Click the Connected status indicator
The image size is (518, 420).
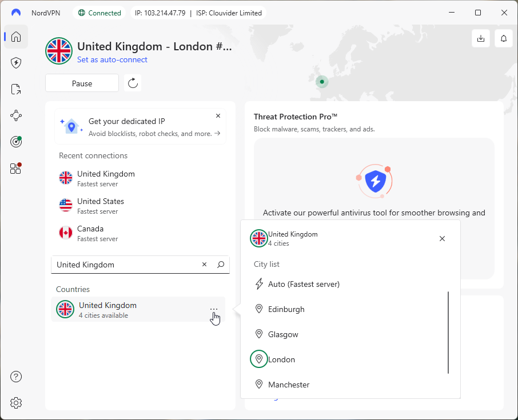point(99,13)
